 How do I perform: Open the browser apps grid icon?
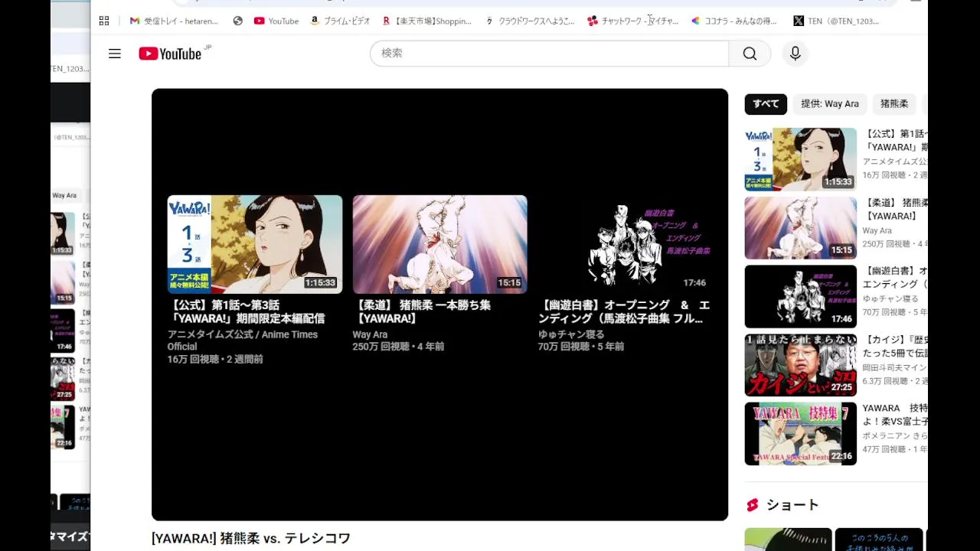click(x=104, y=21)
